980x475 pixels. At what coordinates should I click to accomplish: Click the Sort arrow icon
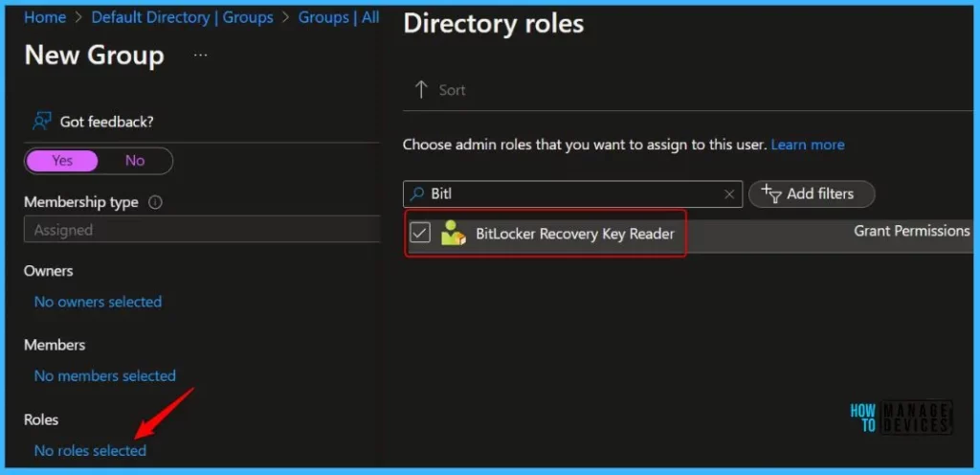coord(421,89)
